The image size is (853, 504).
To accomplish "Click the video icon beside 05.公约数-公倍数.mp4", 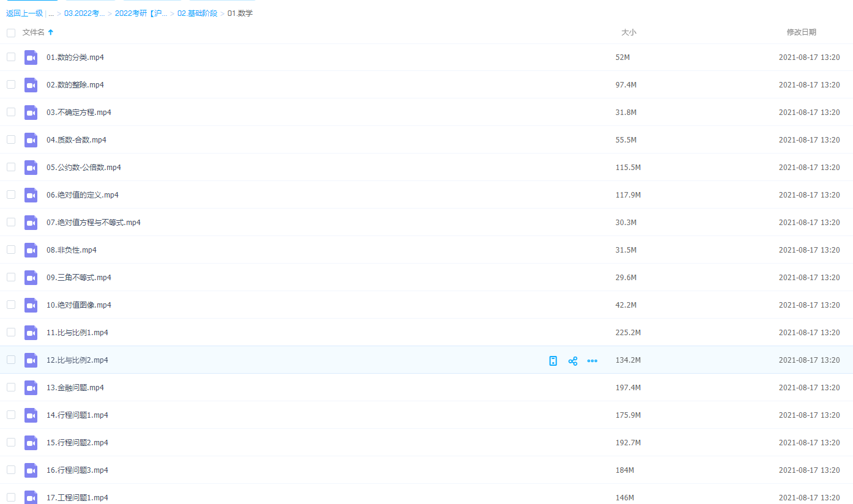I will [31, 168].
